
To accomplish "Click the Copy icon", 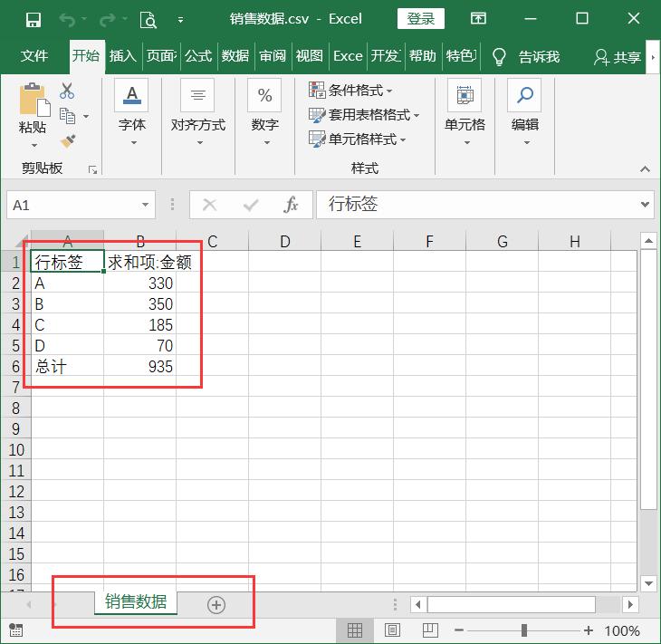I will (x=67, y=116).
